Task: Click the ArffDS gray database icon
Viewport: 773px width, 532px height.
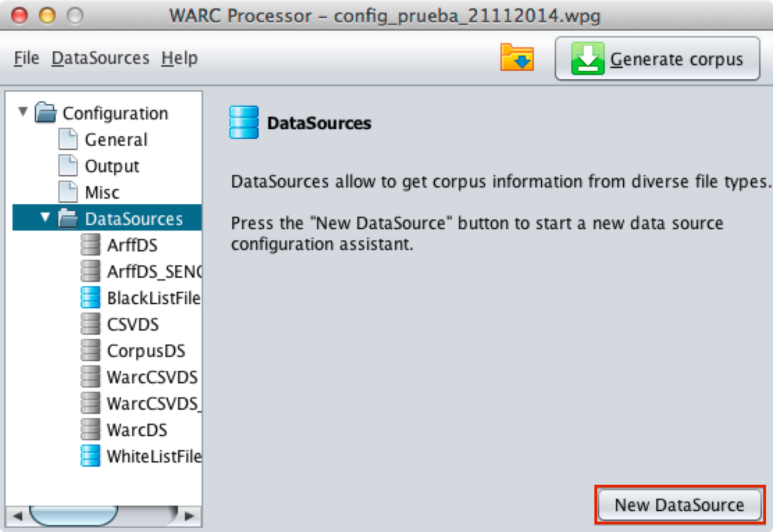Action: coord(90,246)
